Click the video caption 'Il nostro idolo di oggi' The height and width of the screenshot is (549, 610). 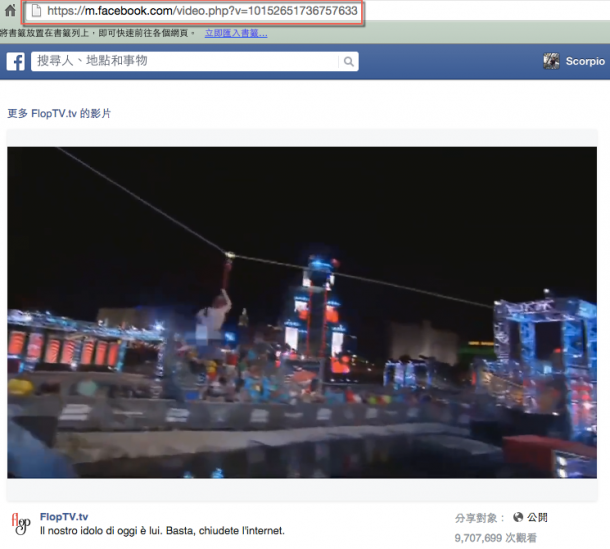tap(162, 531)
